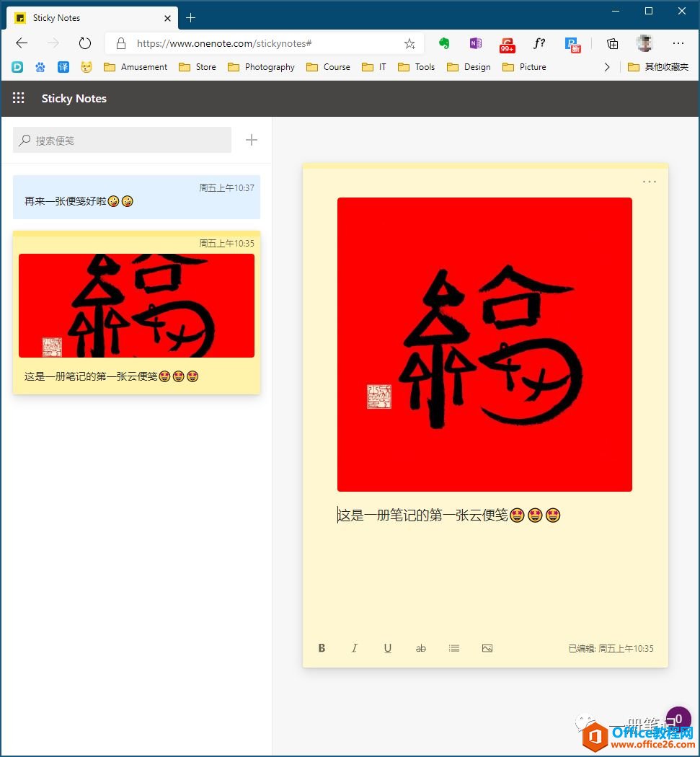Image resolution: width=700 pixels, height=757 pixels.
Task: Open the Baidu paw bookmark
Action: coord(40,67)
